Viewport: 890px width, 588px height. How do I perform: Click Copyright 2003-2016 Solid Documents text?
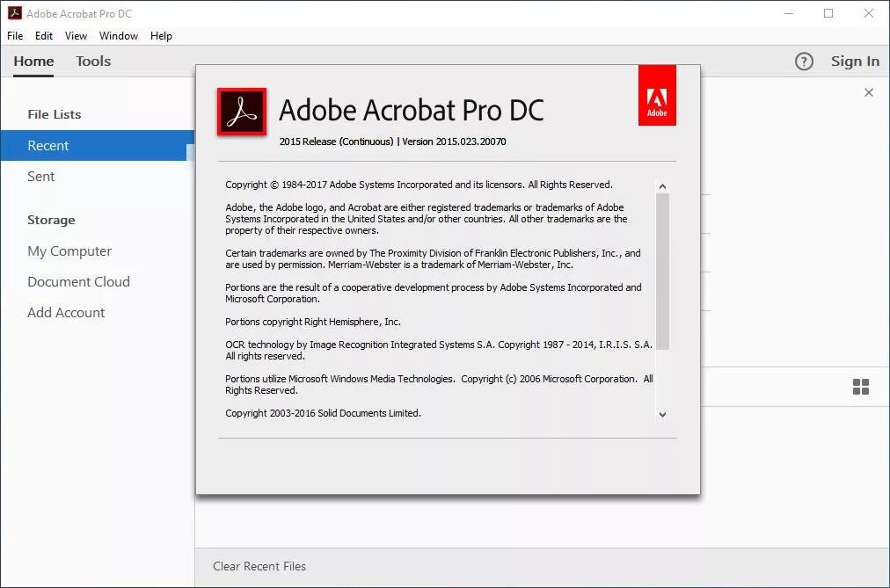(x=323, y=413)
